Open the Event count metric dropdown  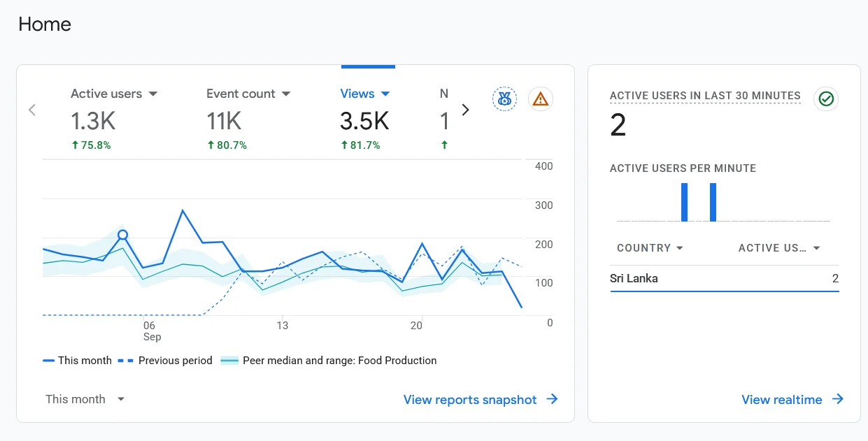286,94
